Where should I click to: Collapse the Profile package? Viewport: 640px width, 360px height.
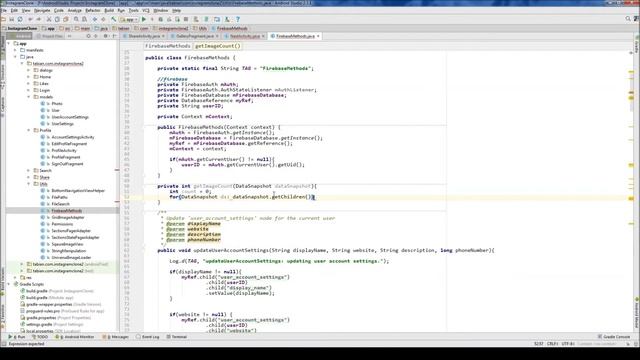[29, 130]
